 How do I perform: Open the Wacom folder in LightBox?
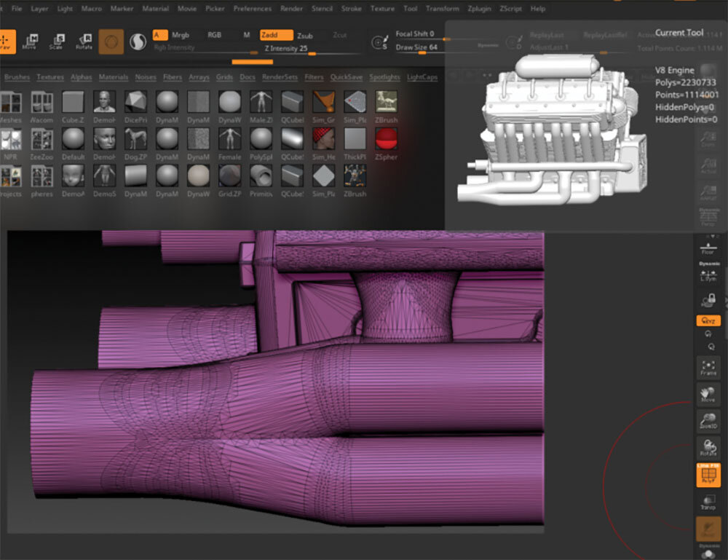41,107
